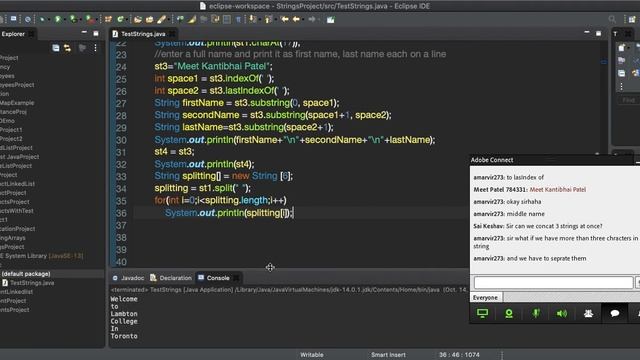Image resolution: width=640 pixels, height=360 pixels.
Task: Click Link with Editor icon in Explorer
Action: point(67,48)
